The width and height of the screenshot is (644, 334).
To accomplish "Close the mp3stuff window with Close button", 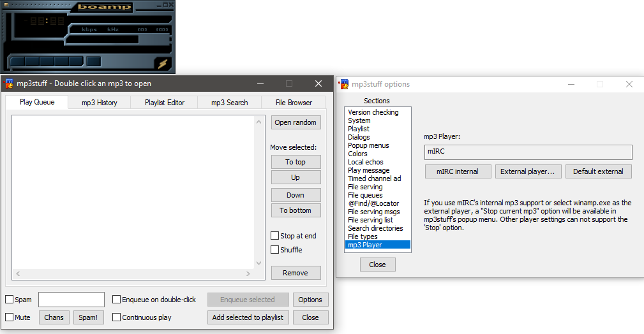I will click(x=310, y=317).
